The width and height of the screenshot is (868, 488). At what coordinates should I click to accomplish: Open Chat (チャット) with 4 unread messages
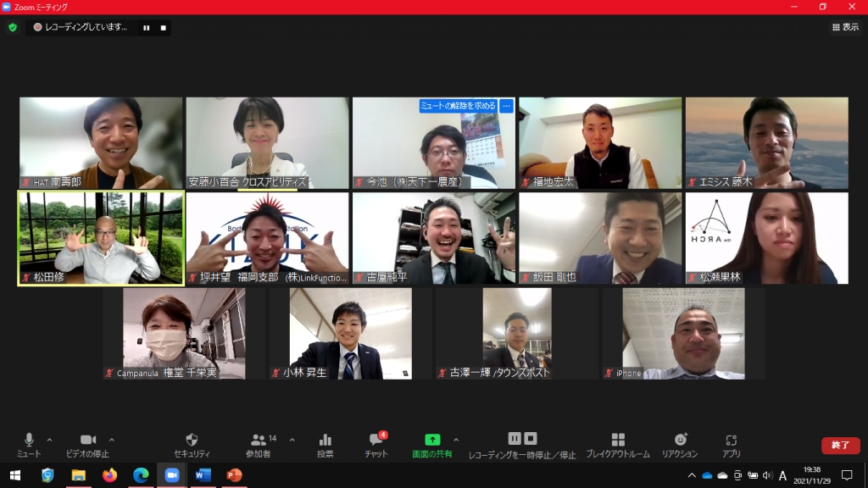pos(376,444)
